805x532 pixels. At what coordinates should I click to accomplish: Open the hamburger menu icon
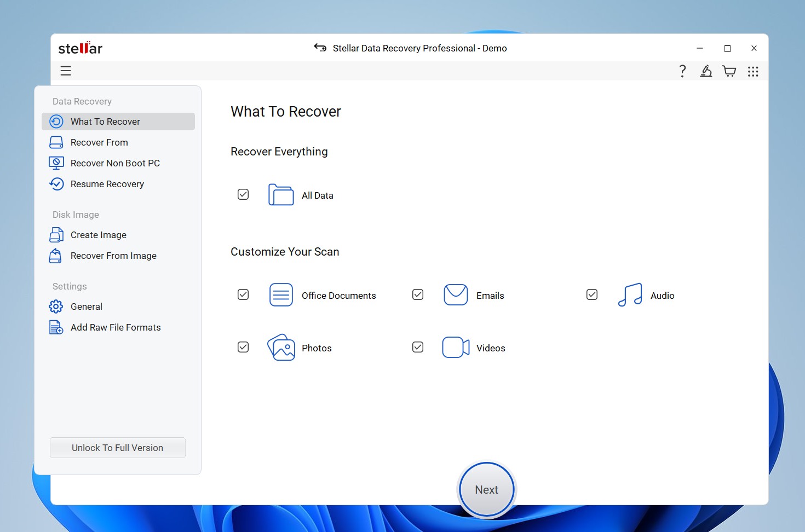pyautogui.click(x=66, y=71)
